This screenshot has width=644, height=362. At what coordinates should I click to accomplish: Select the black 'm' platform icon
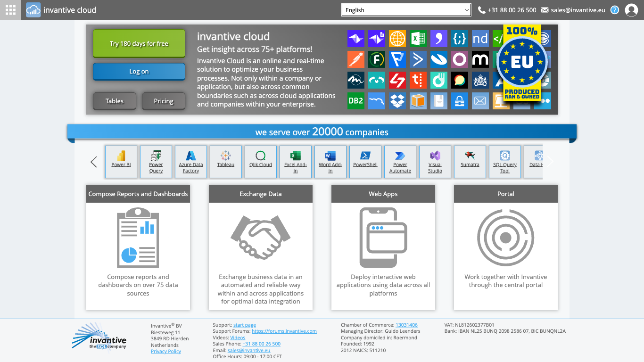[x=480, y=59]
